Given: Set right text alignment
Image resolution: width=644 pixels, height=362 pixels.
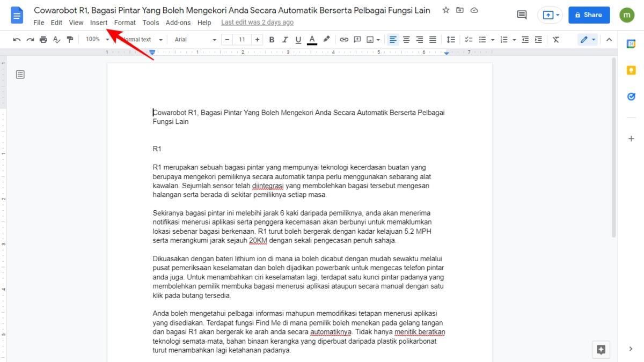Looking at the screenshot, I should (x=420, y=40).
